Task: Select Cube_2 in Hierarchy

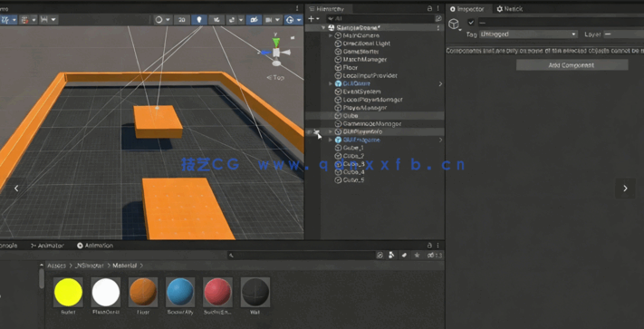Action: click(353, 156)
